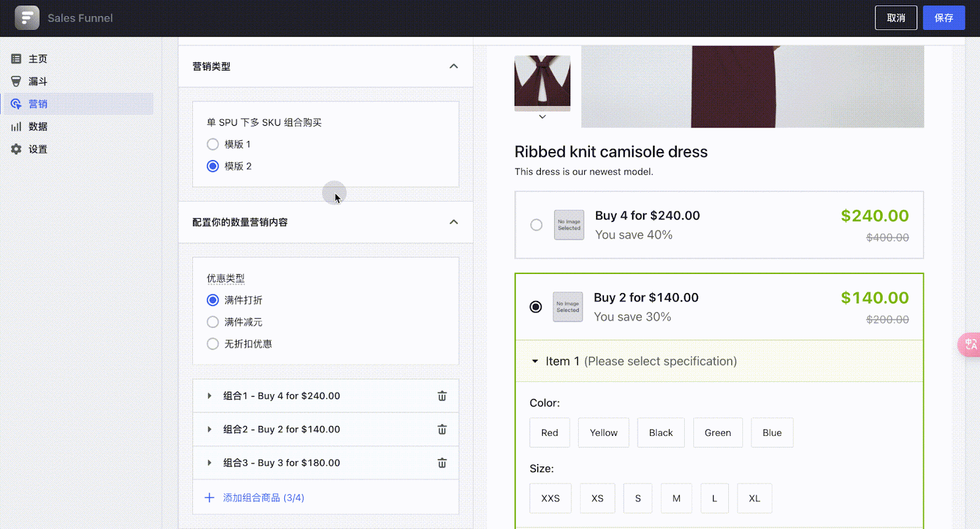Screen dimensions: 980x529
Task: Open 数据 in the sidebar menu
Action: (38, 127)
